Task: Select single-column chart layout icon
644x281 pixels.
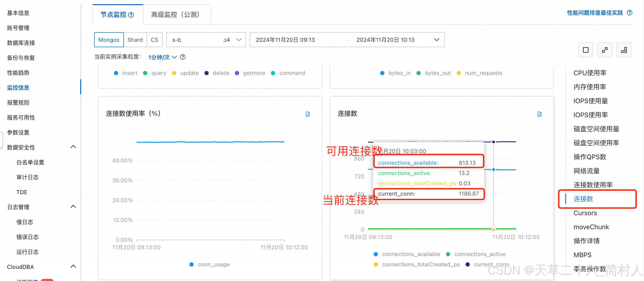Action: tap(585, 50)
